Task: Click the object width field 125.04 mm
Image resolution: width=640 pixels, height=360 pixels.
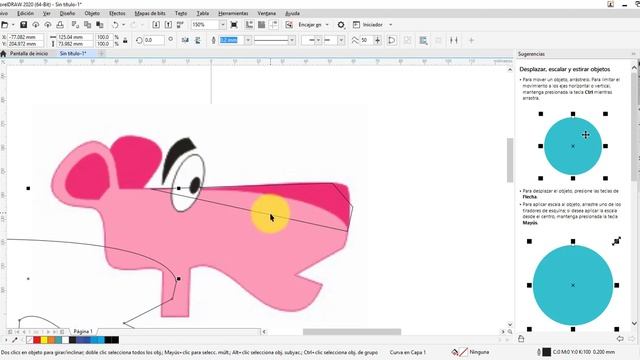Action: (74, 37)
